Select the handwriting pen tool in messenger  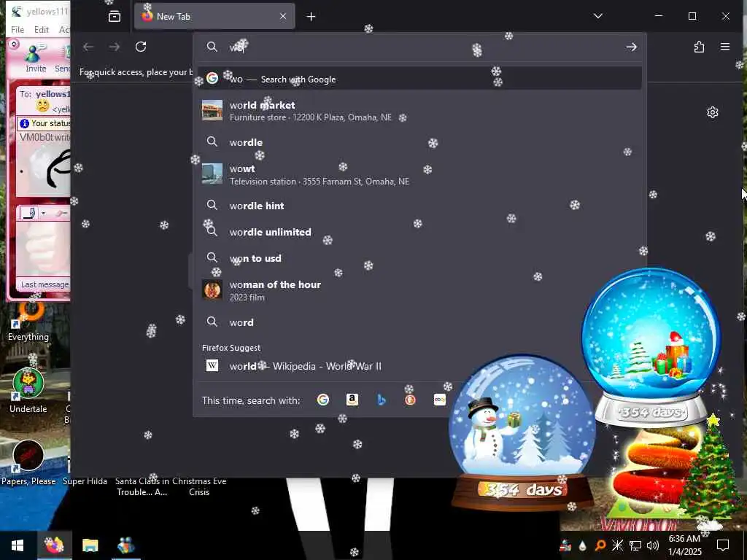28,213
